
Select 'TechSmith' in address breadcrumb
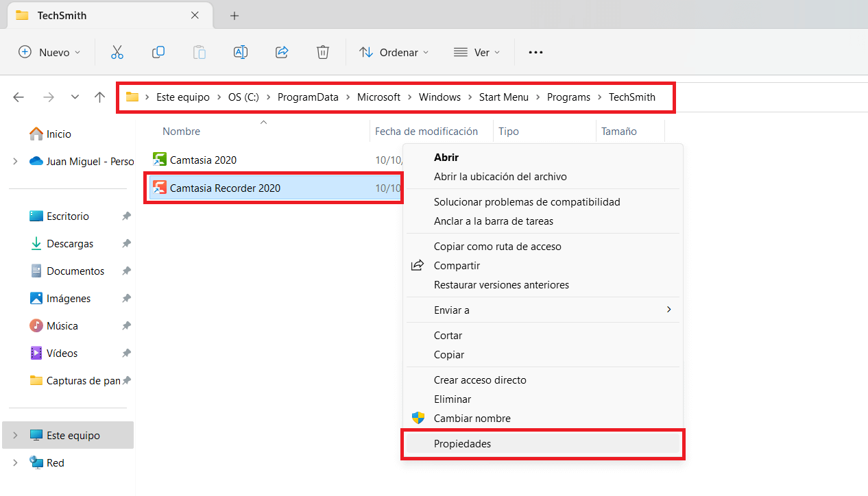coord(632,97)
